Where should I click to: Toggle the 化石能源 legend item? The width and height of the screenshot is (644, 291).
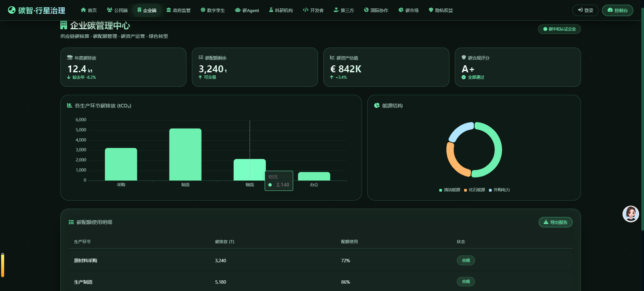475,190
